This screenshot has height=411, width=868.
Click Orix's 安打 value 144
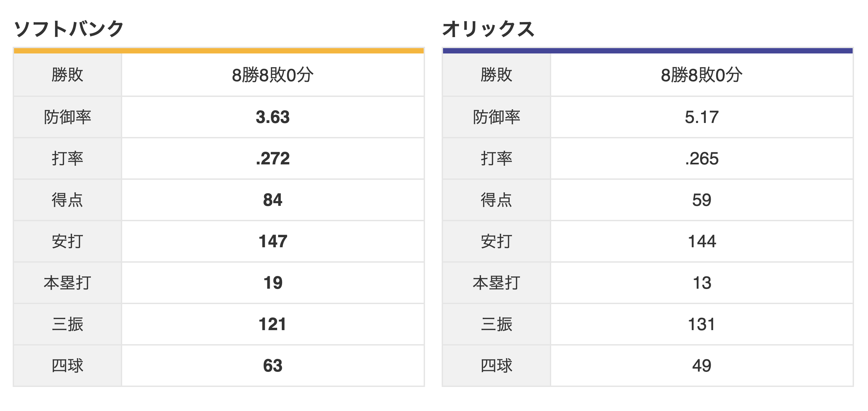click(701, 241)
